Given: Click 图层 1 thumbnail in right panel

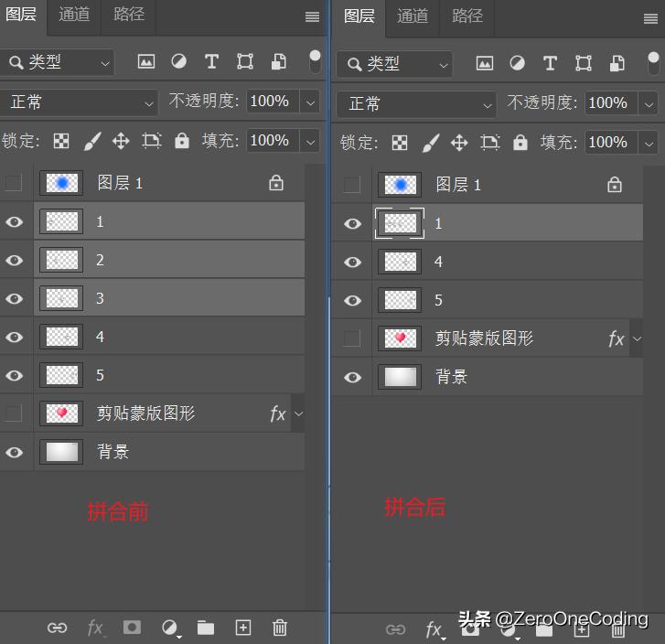Looking at the screenshot, I should point(400,185).
